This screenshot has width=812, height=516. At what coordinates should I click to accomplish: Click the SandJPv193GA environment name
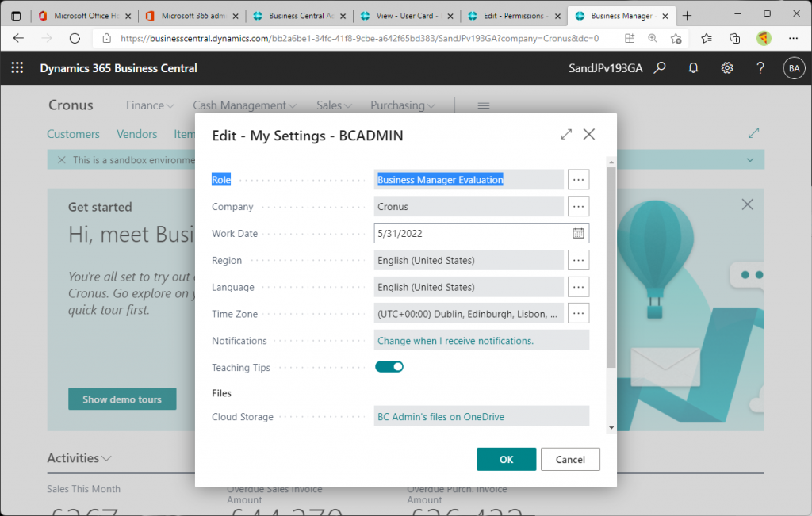(x=605, y=68)
